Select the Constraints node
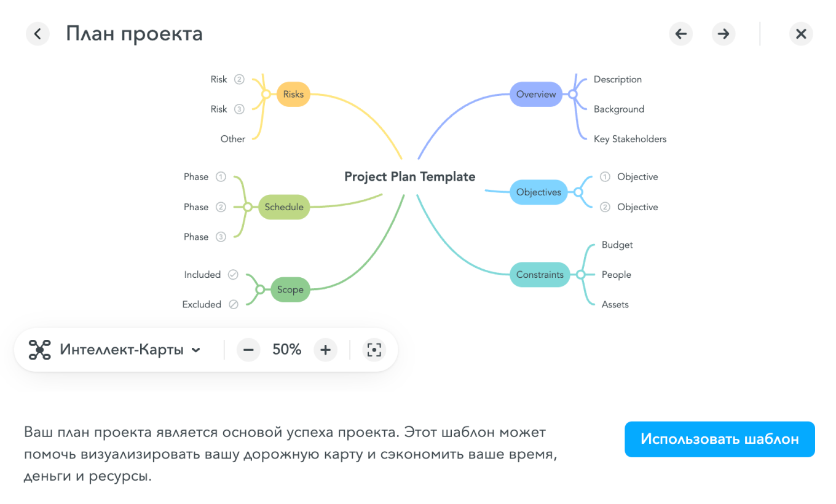 click(539, 275)
